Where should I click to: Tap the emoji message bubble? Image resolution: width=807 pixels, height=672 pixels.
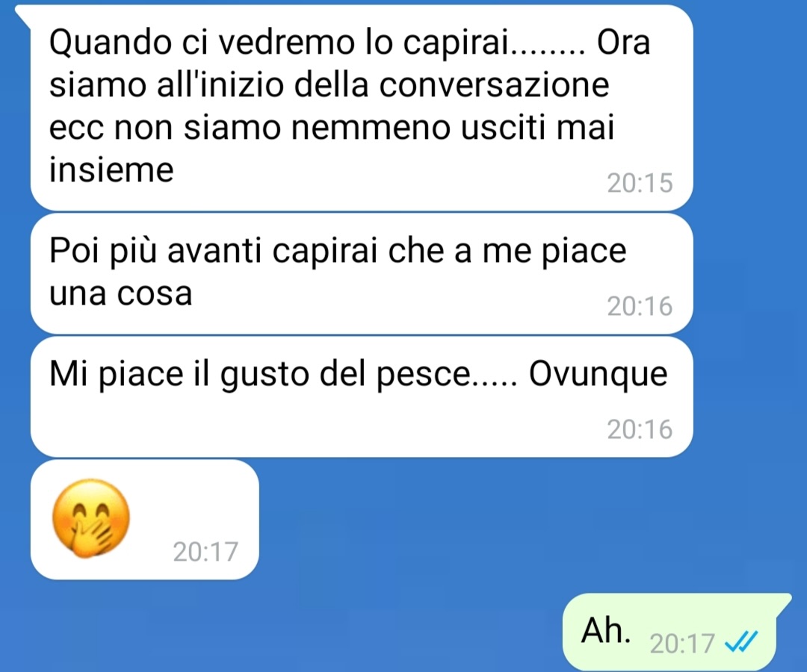pyautogui.click(x=145, y=519)
